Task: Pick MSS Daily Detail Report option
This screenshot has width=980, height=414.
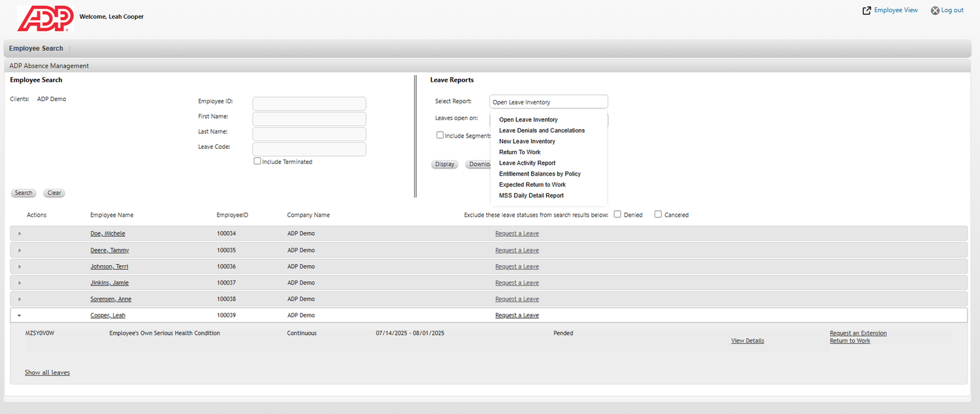Action: tap(531, 196)
